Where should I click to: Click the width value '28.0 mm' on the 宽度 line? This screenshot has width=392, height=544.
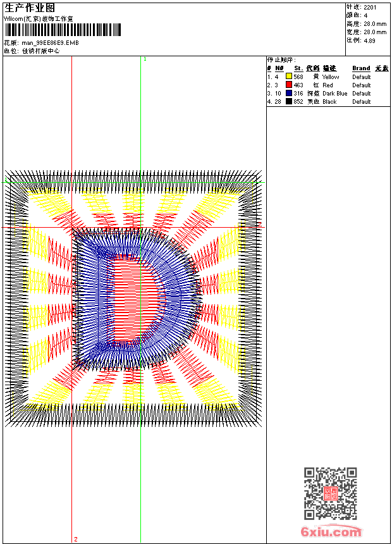click(x=375, y=32)
